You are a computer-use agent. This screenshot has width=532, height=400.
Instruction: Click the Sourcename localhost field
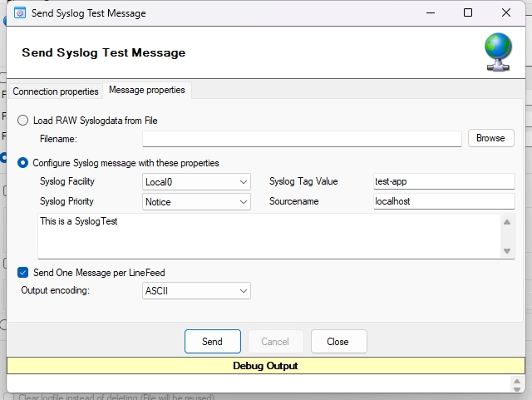coord(444,201)
